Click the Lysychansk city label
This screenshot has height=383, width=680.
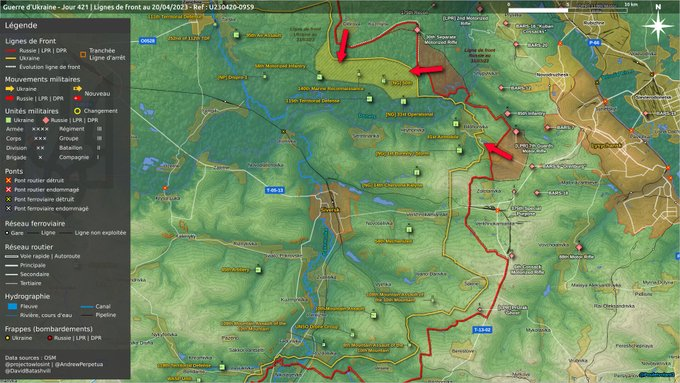[x=606, y=146]
